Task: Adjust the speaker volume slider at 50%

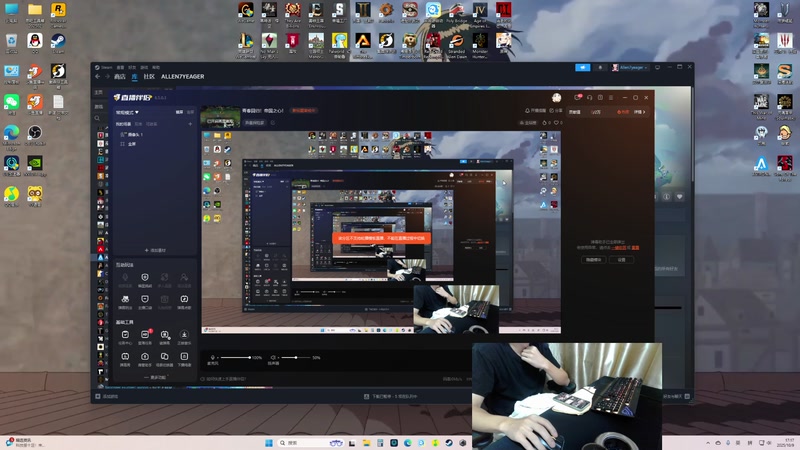Action: 296,358
